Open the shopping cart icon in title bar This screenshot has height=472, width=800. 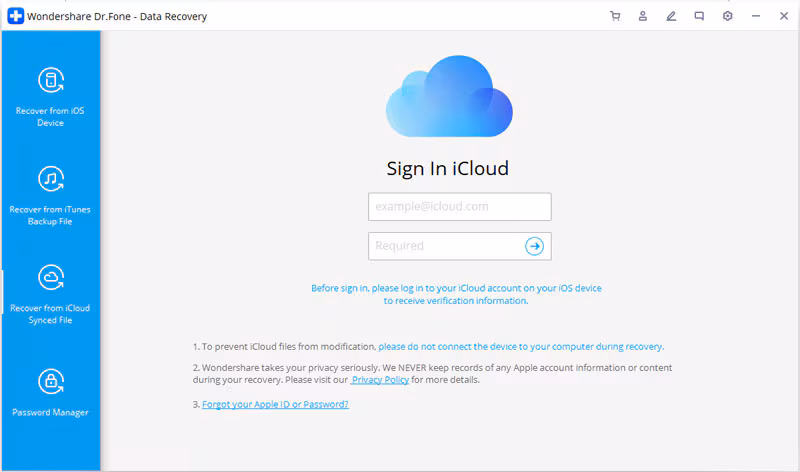(x=615, y=16)
